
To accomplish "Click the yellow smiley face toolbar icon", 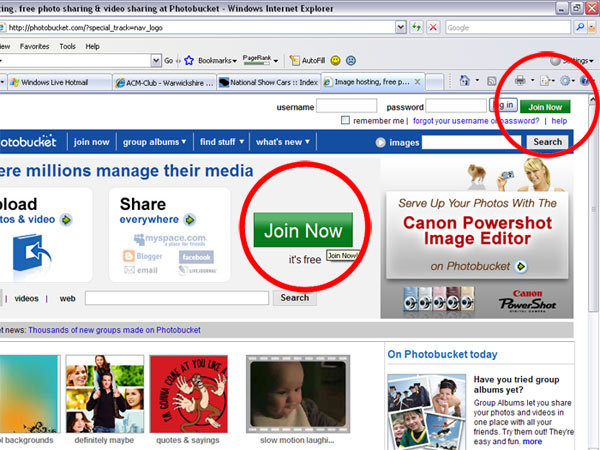I will pos(336,61).
